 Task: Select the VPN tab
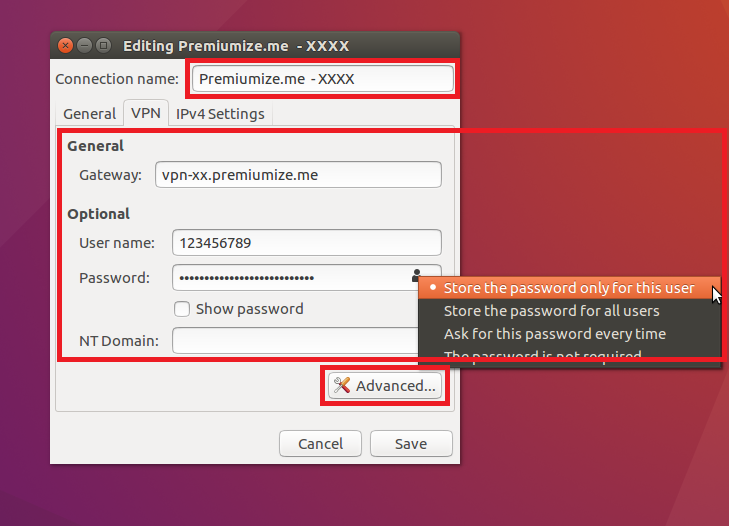(x=146, y=113)
